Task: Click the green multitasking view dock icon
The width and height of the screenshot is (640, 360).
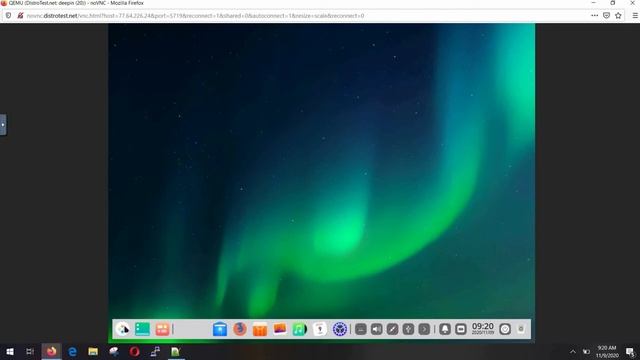Action: (x=142, y=329)
